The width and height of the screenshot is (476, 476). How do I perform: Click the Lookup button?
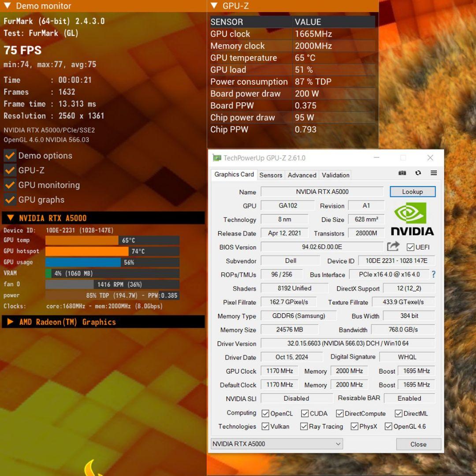click(413, 191)
